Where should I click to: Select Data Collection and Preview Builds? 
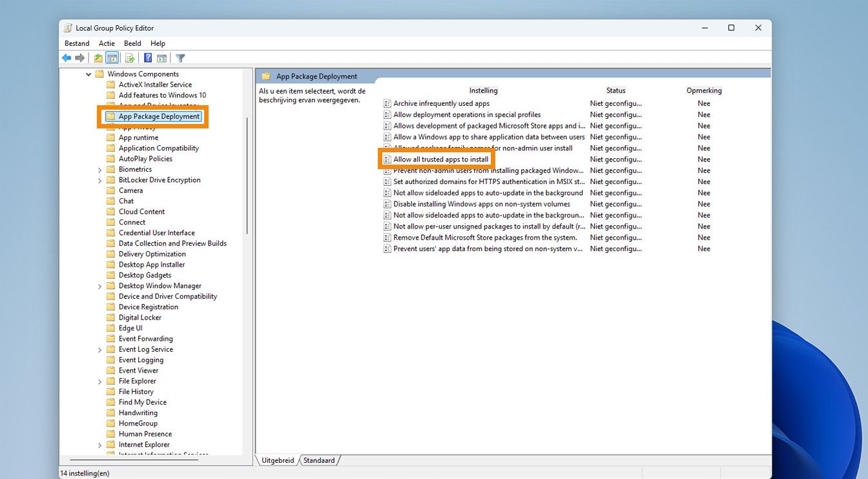tap(172, 243)
